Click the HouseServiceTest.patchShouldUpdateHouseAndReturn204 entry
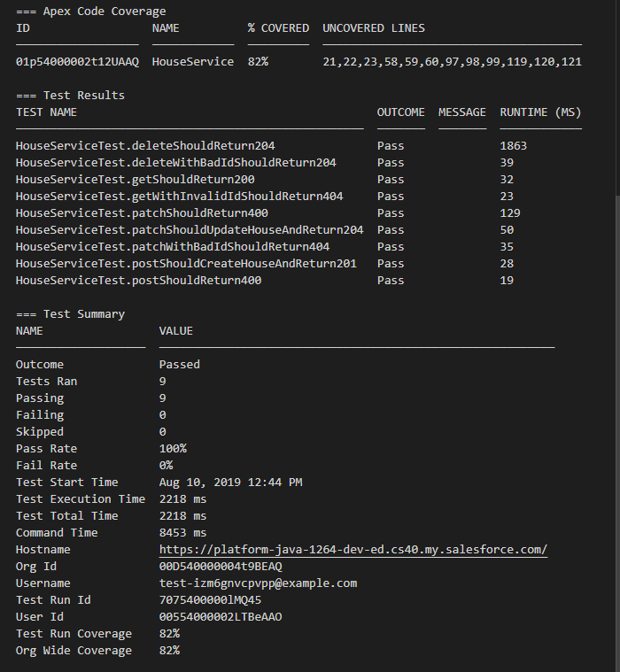This screenshot has width=620, height=672. point(190,230)
